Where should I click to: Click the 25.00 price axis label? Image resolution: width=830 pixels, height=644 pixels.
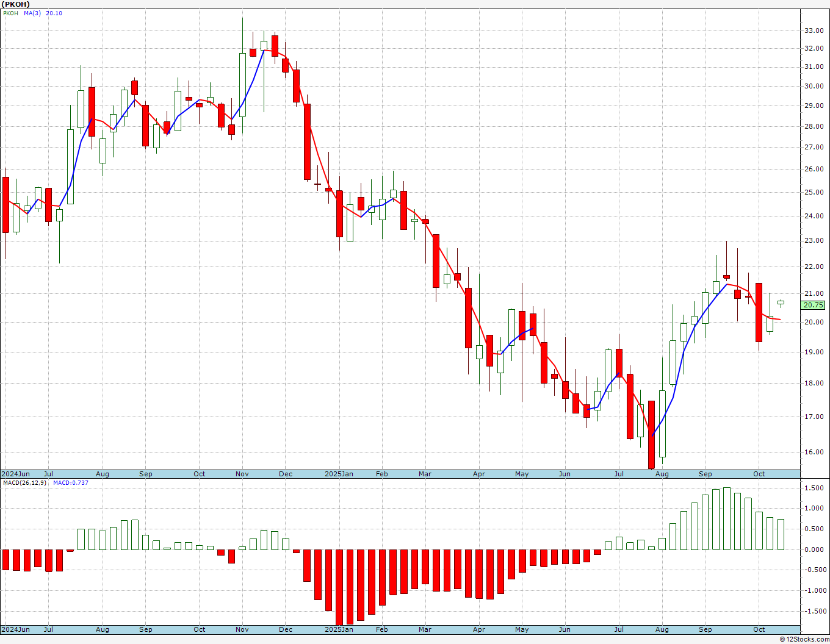(814, 192)
